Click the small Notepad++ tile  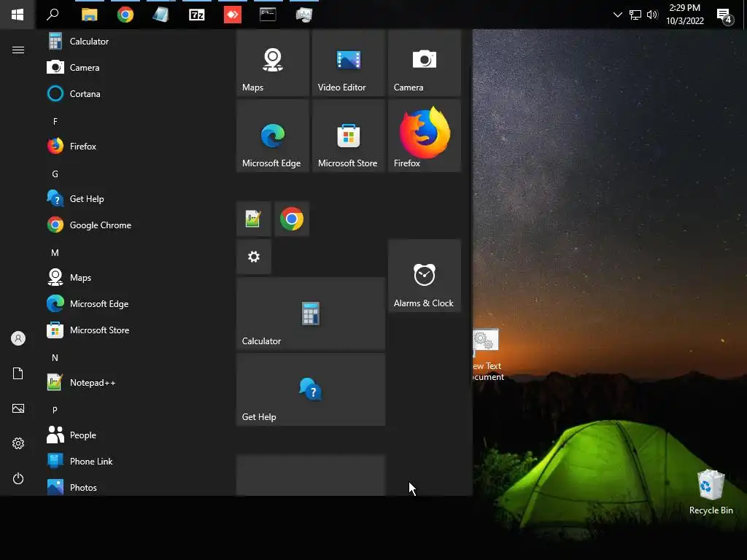[x=253, y=219]
